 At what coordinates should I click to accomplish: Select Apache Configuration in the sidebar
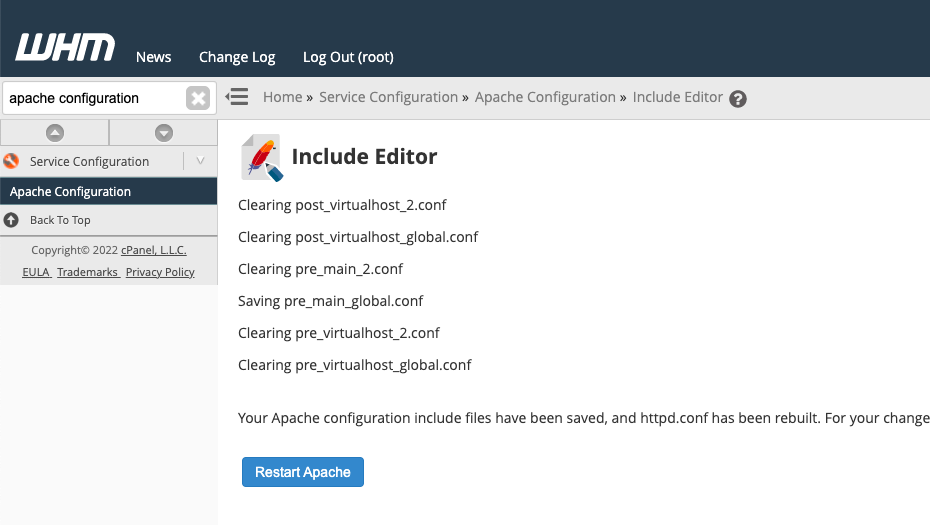pos(109,192)
